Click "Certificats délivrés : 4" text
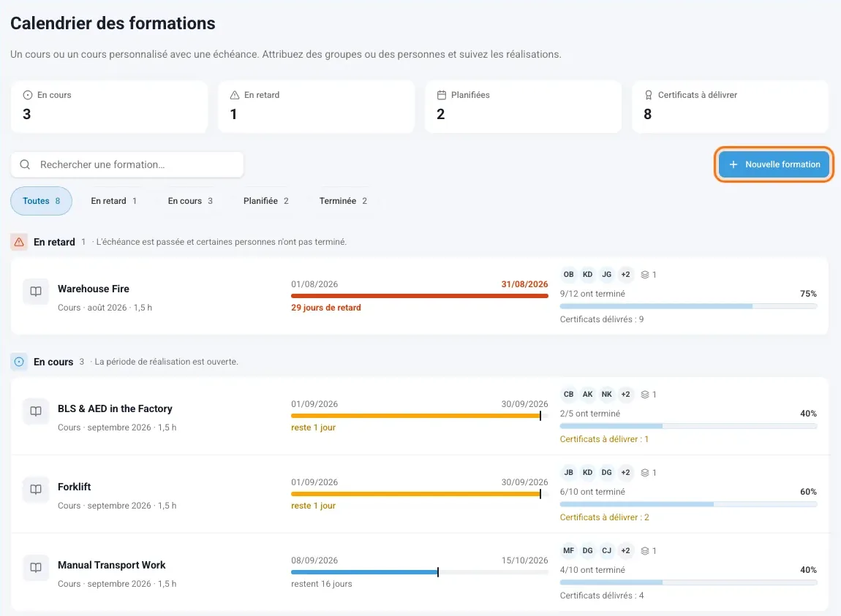Viewport: 841px width, 616px height. coord(602,596)
